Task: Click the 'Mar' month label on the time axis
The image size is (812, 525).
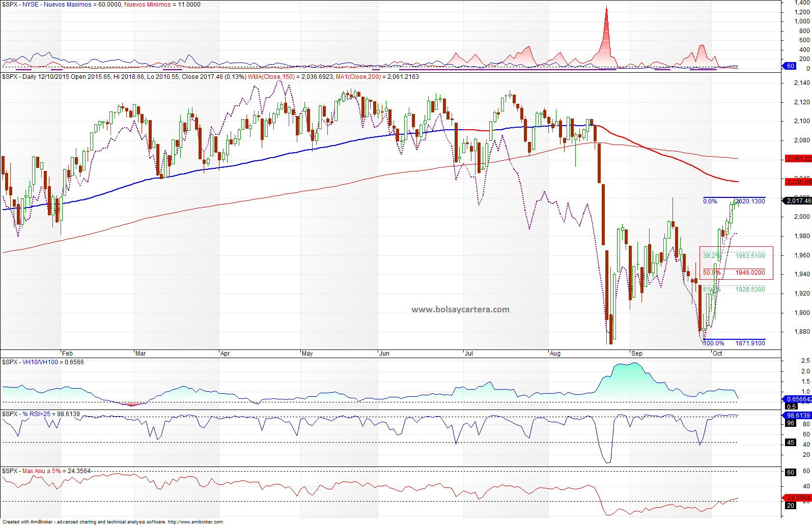Action: click(141, 354)
